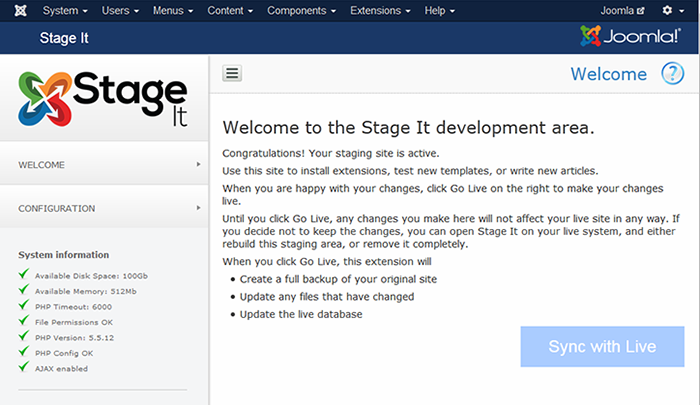This screenshot has width=700, height=405.
Task: Open the Joomla site preview link
Action: click(x=622, y=10)
